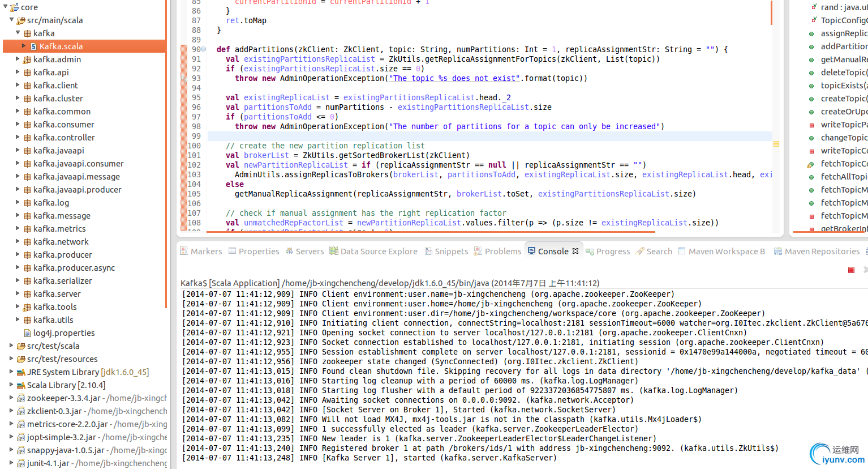This screenshot has width=868, height=469.
Task: Select topicExists in the Outline panel
Action: coord(843,86)
